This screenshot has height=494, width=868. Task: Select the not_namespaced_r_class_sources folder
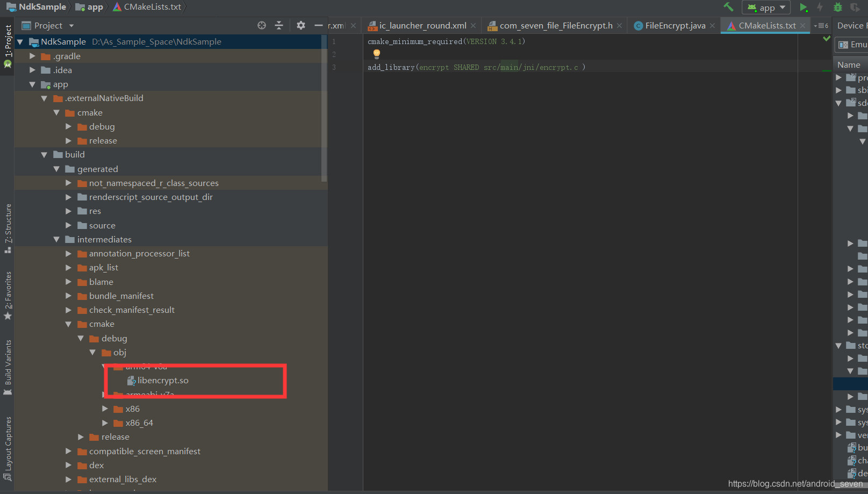pos(154,183)
